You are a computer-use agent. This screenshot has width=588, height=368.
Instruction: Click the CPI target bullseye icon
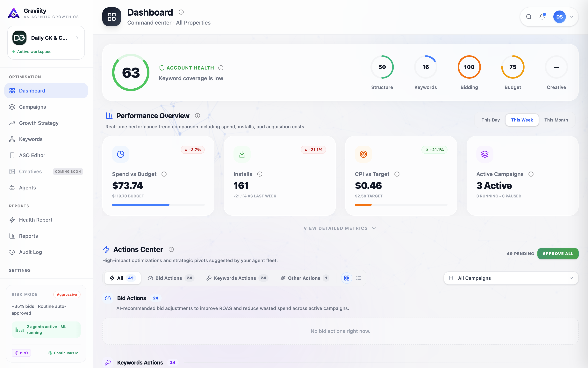[363, 154]
